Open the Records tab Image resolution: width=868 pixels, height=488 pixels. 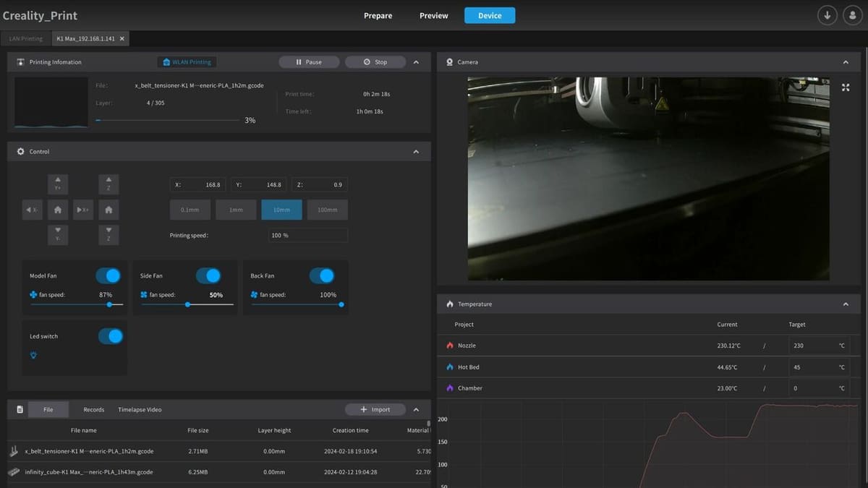[94, 410]
